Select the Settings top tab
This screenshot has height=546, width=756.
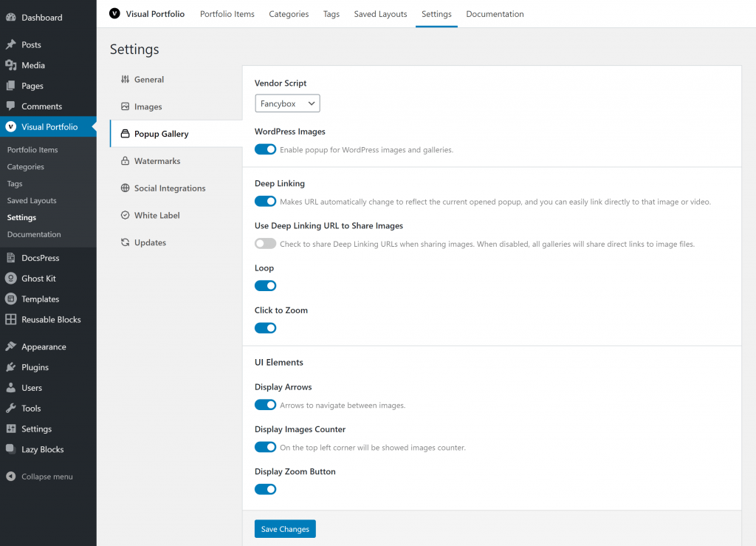pyautogui.click(x=436, y=14)
